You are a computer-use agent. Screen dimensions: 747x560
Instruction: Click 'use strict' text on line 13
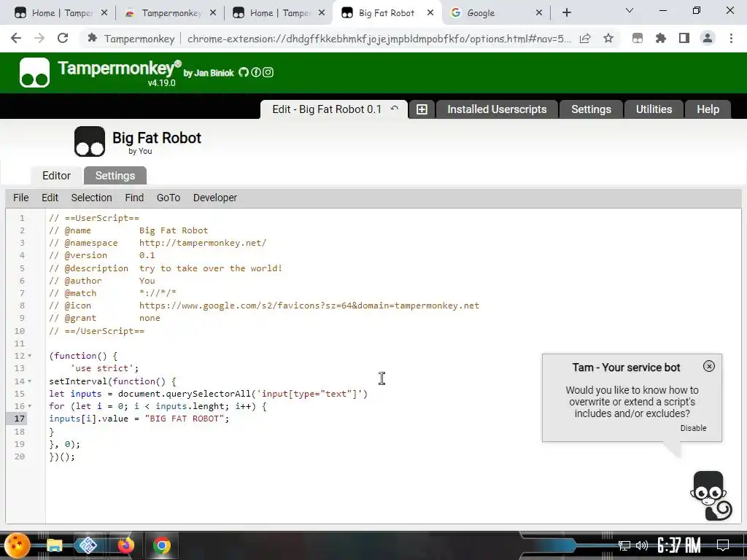pos(102,368)
